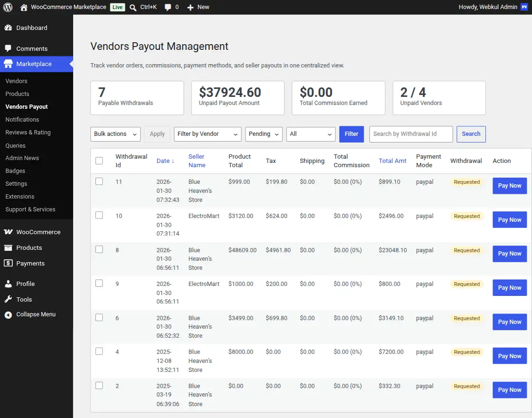Open the Ctrl+K search magnifier icon

133,8
